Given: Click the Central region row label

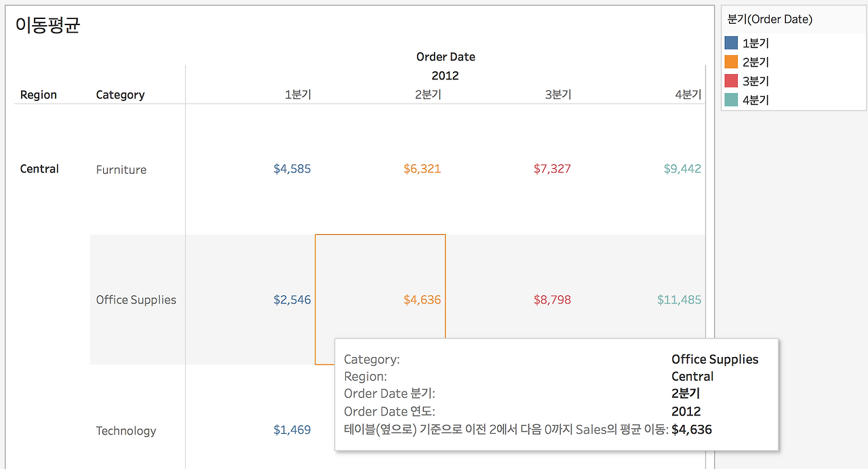Looking at the screenshot, I should click(x=39, y=169).
